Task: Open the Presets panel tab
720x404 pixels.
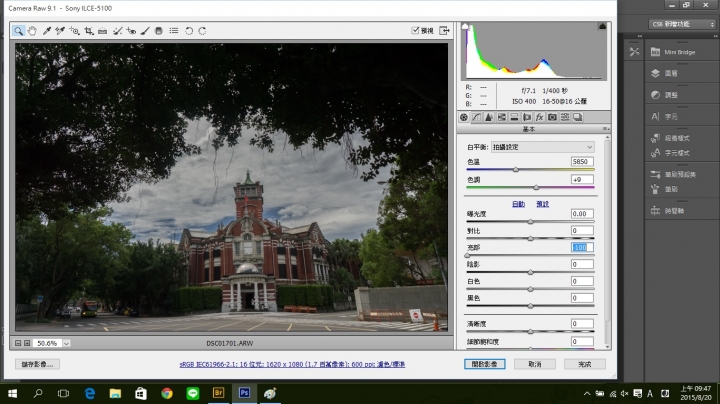Action: tap(565, 118)
